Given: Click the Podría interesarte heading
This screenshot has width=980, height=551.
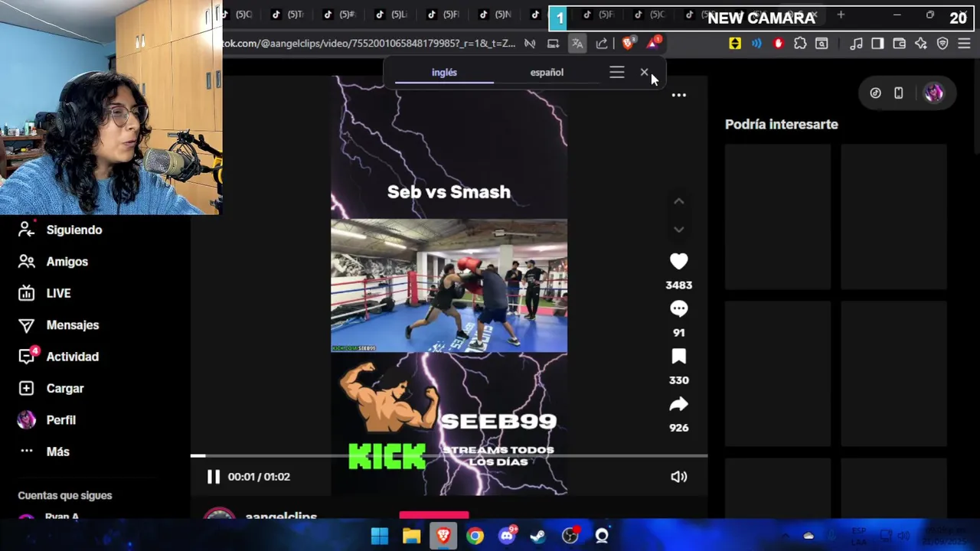Looking at the screenshot, I should 782,124.
